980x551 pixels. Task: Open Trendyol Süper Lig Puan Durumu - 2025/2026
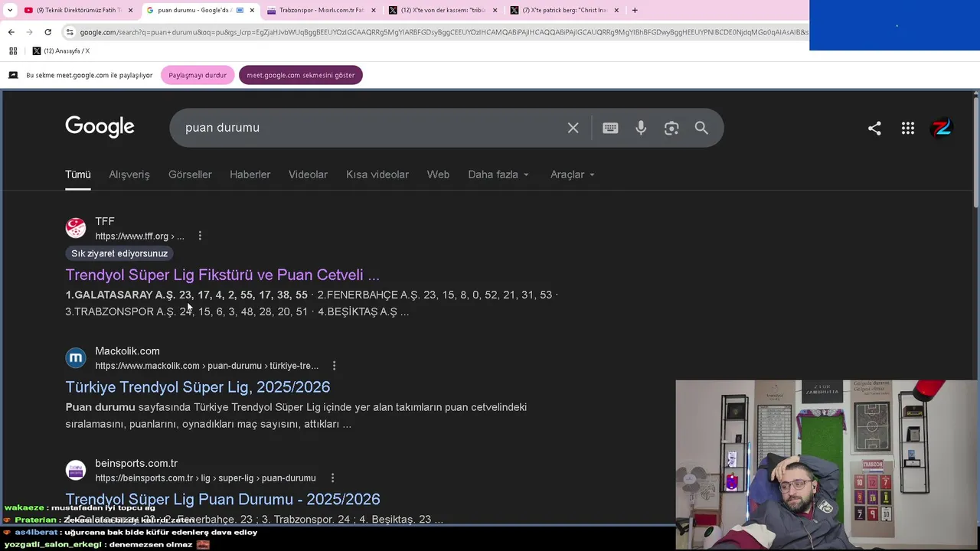point(223,499)
